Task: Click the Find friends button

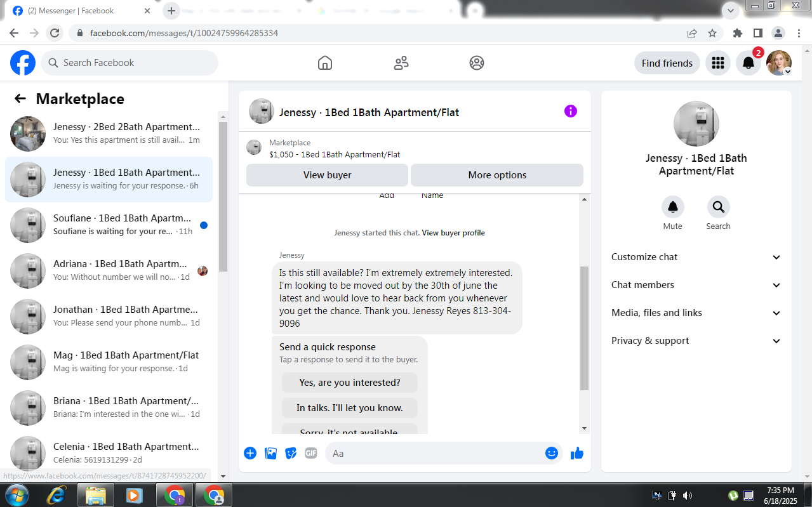Action: tap(667, 63)
